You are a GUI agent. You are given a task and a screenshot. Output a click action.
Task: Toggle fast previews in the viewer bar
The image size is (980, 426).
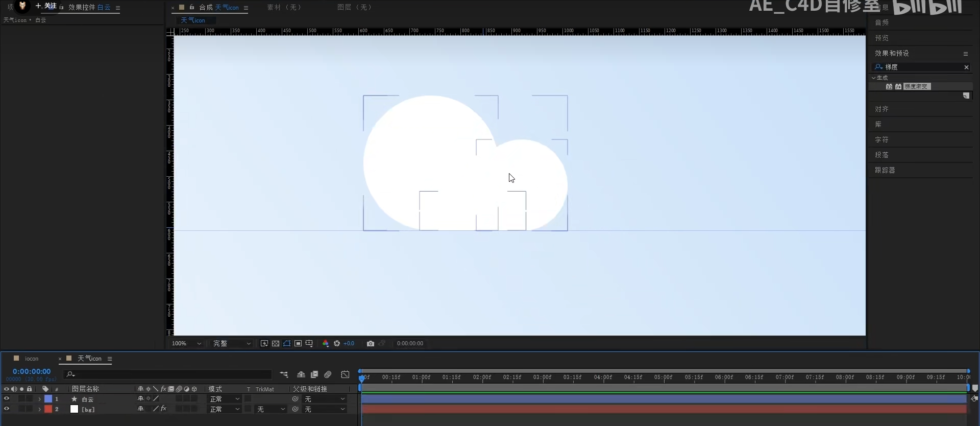(264, 343)
